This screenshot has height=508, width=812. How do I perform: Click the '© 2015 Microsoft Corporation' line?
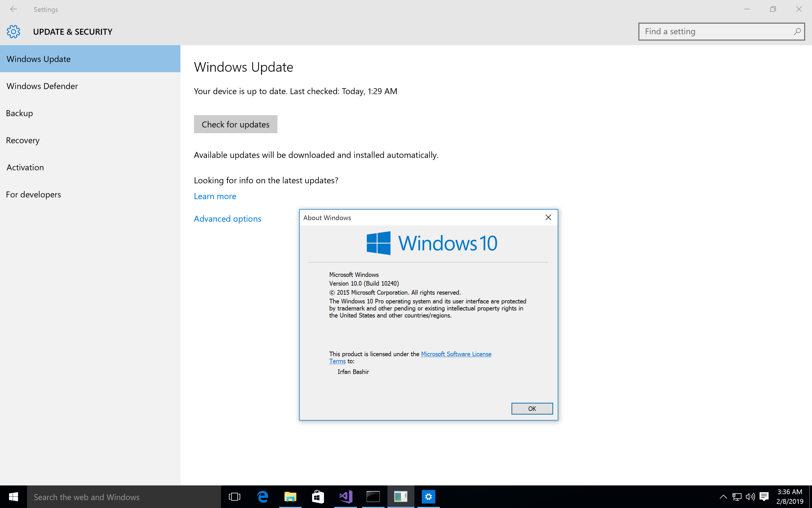click(x=395, y=292)
